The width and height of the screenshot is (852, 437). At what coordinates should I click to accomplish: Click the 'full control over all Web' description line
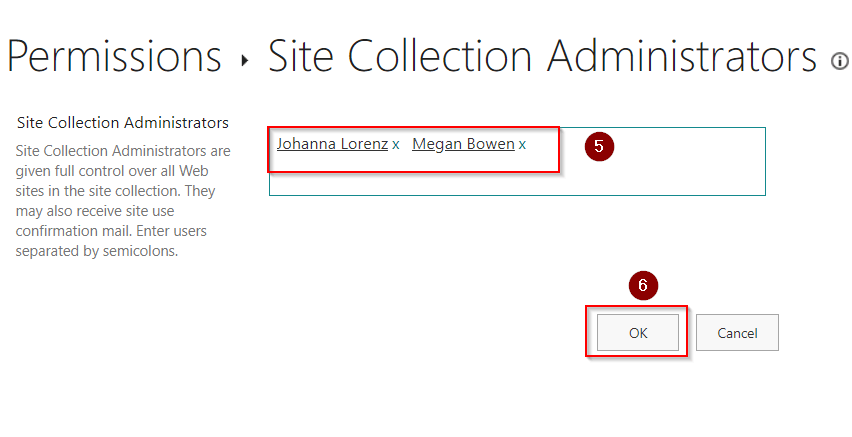(123, 171)
